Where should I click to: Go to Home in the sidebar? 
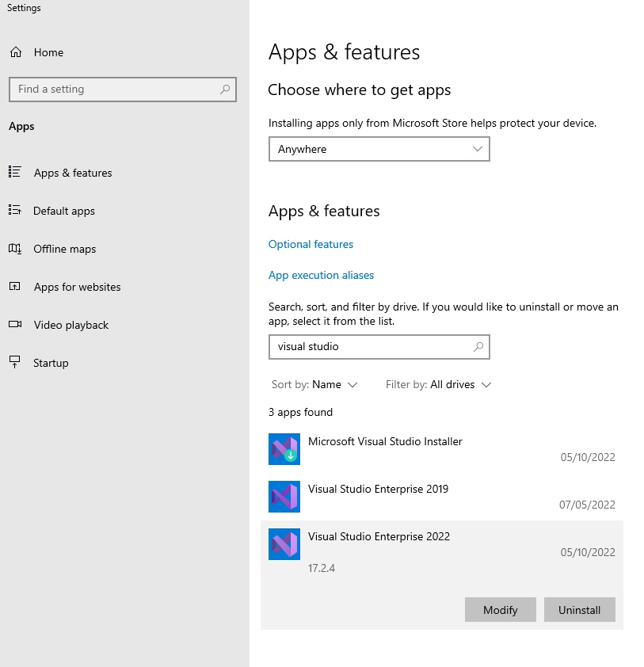[48, 52]
